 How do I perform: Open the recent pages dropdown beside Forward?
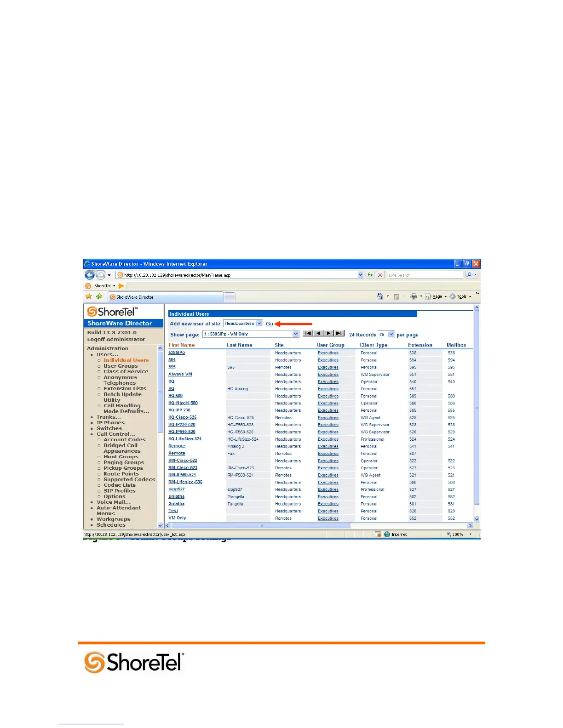tap(109, 275)
